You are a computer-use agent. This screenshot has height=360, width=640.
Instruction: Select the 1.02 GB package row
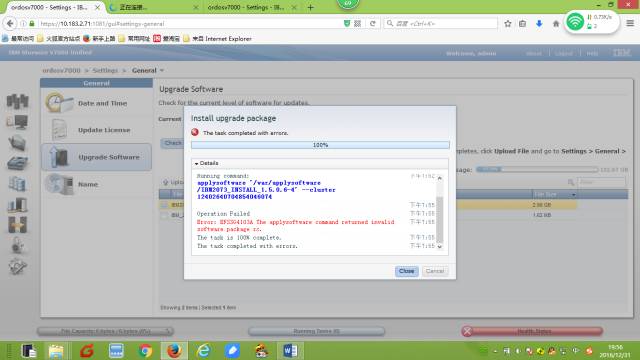[368, 215]
